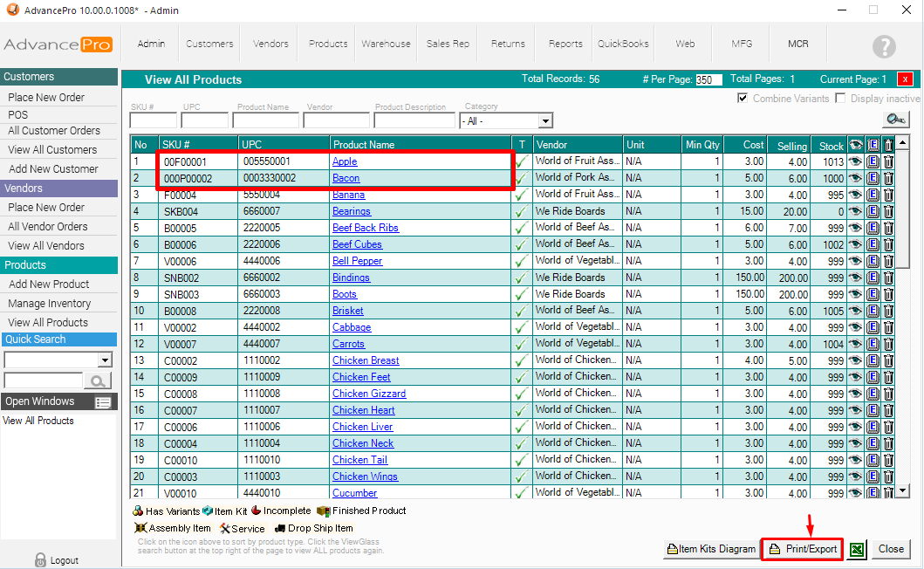The height and width of the screenshot is (569, 924).
Task: Click the view-all key search icon
Action: 895,120
